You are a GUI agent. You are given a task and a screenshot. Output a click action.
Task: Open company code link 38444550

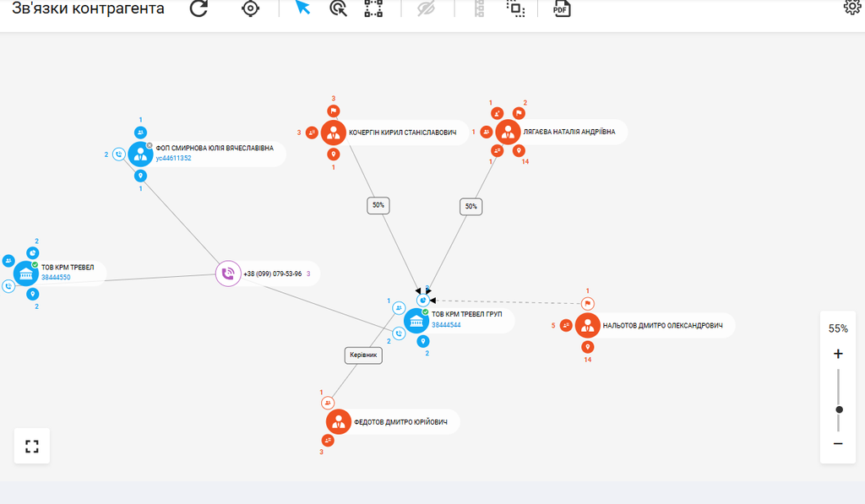(56, 277)
